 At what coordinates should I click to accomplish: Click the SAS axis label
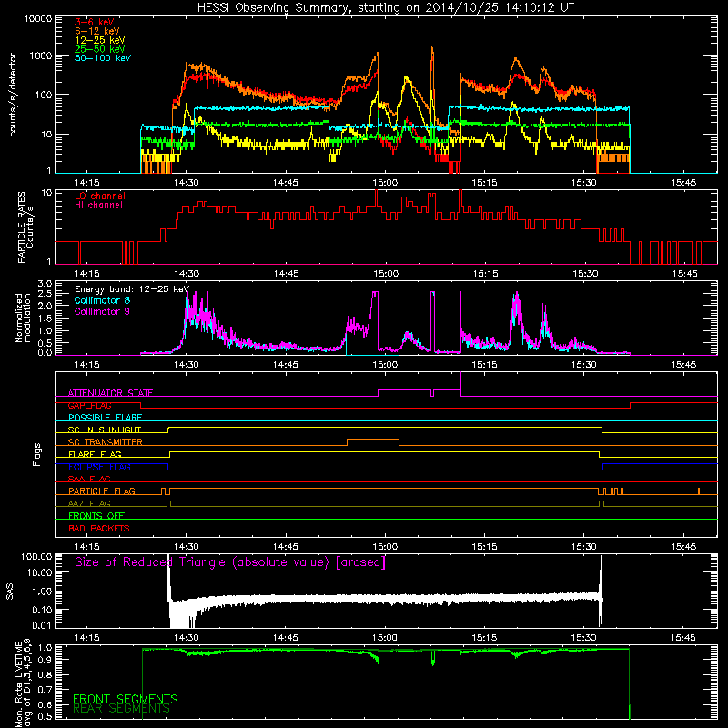[x=9, y=591]
